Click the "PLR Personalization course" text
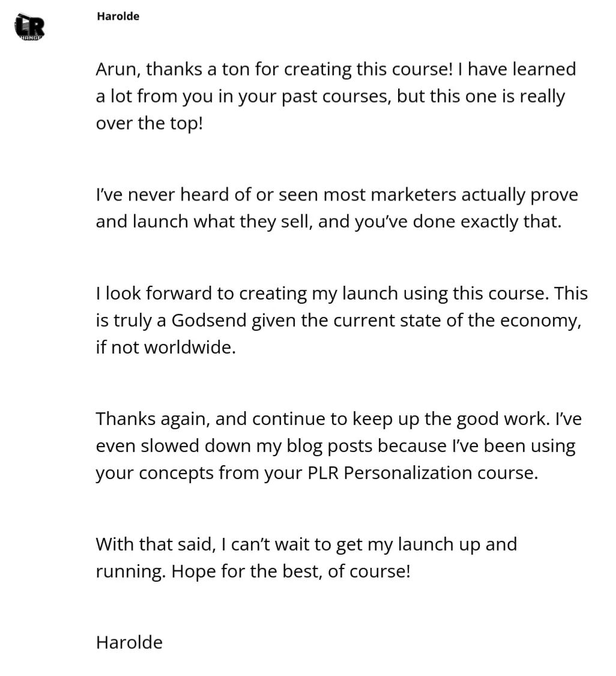Viewport: 616px width, 676px height. 422,472
